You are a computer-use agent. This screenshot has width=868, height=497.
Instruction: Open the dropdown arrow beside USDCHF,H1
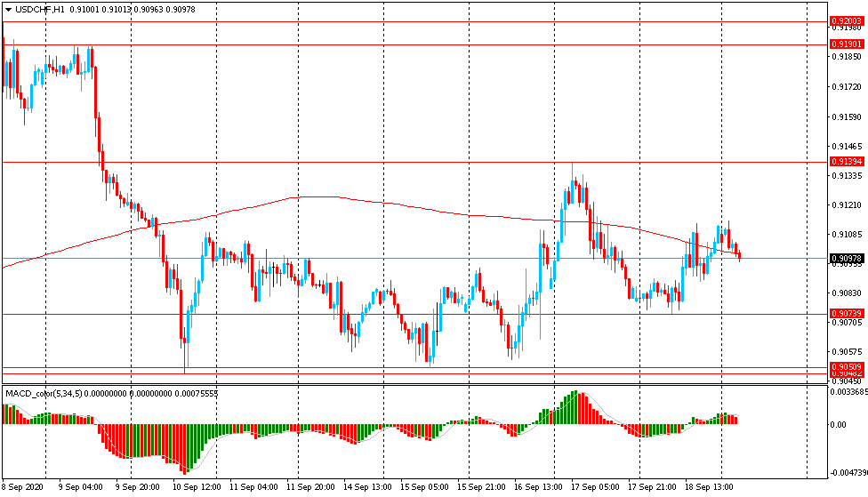click(x=8, y=9)
